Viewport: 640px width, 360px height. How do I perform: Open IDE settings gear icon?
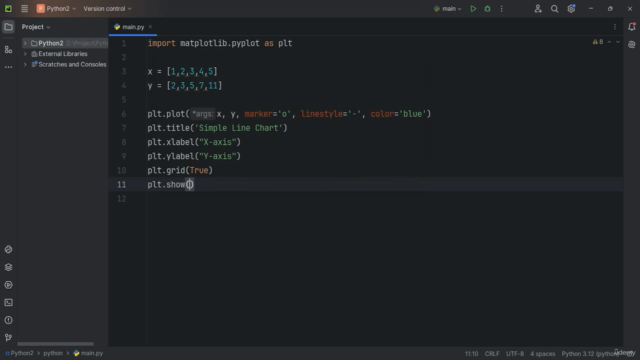pos(571,9)
